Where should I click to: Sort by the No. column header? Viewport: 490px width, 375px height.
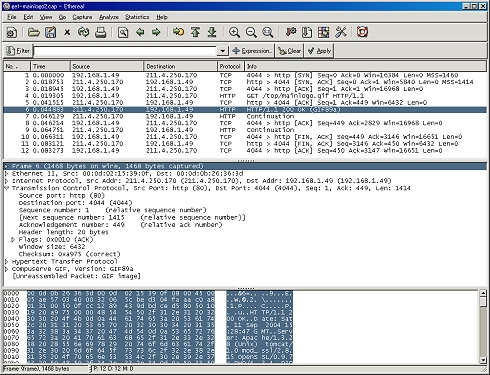coord(17,66)
